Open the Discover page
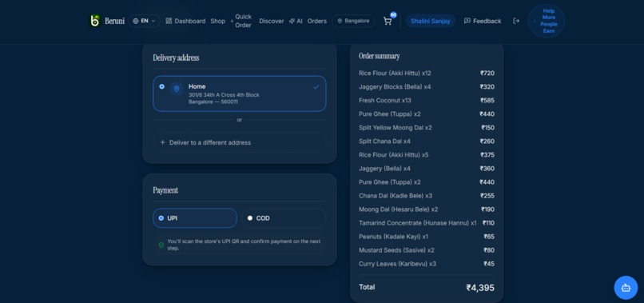The height and width of the screenshot is (303, 644). [271, 21]
